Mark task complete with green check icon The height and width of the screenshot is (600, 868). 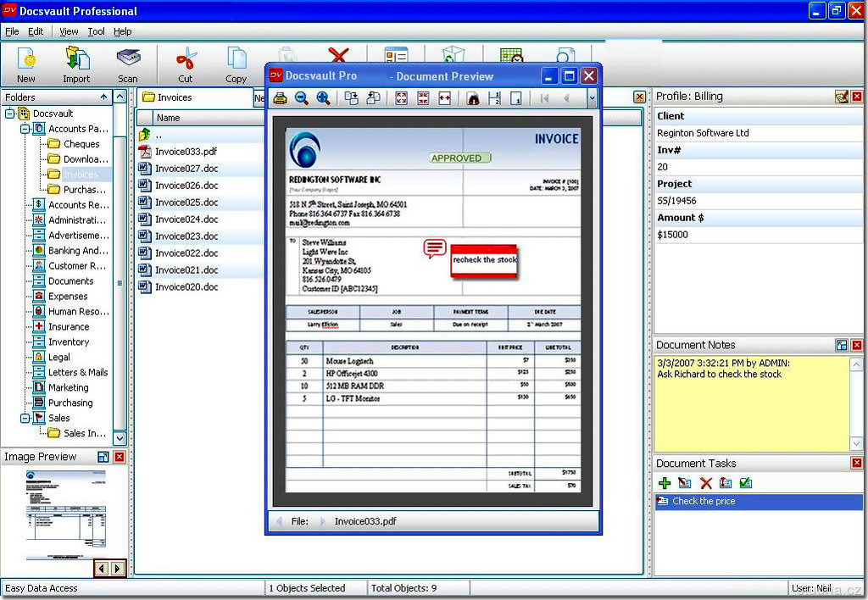(746, 483)
